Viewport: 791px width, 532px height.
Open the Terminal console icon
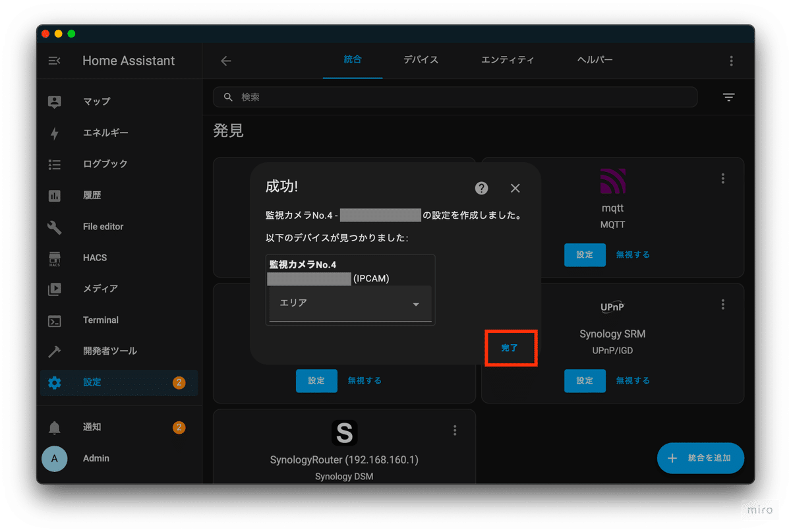click(x=55, y=320)
